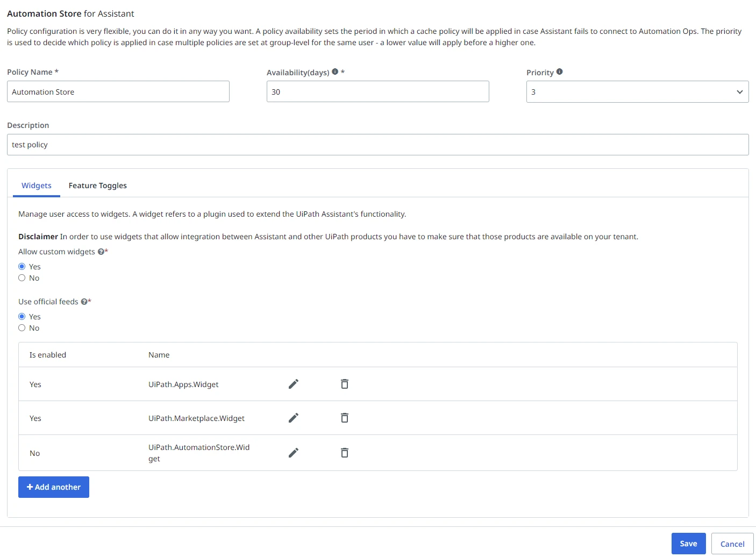The image size is (756, 557).
Task: Click the UiPath.AutomationStore.Widget name cell
Action: pos(199,453)
